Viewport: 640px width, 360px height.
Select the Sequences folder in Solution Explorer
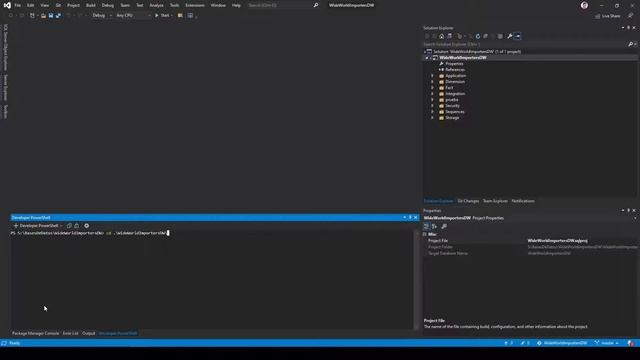point(455,112)
